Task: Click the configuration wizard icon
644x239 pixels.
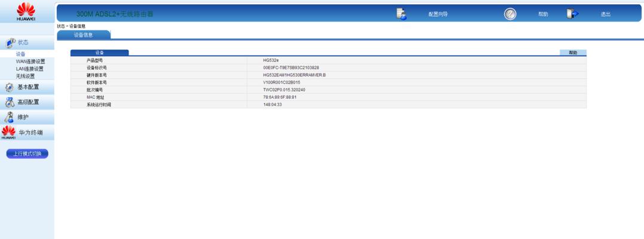Action: point(401,14)
